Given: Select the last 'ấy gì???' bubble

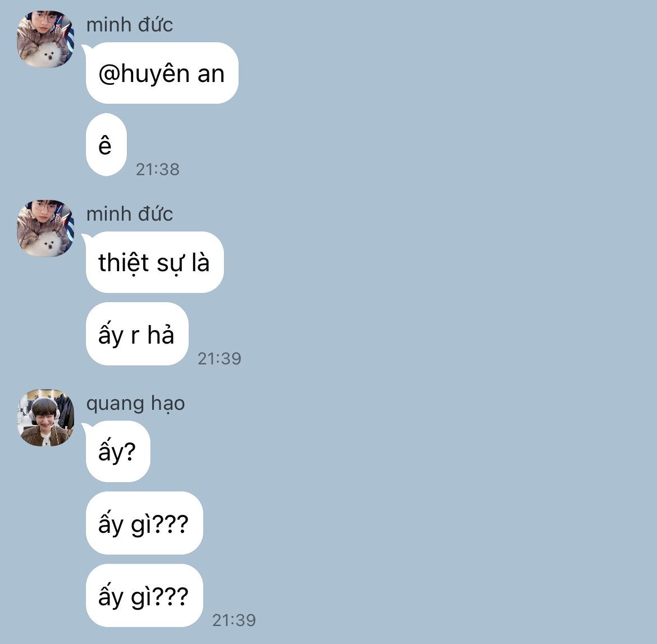Looking at the screenshot, I should click(144, 595).
